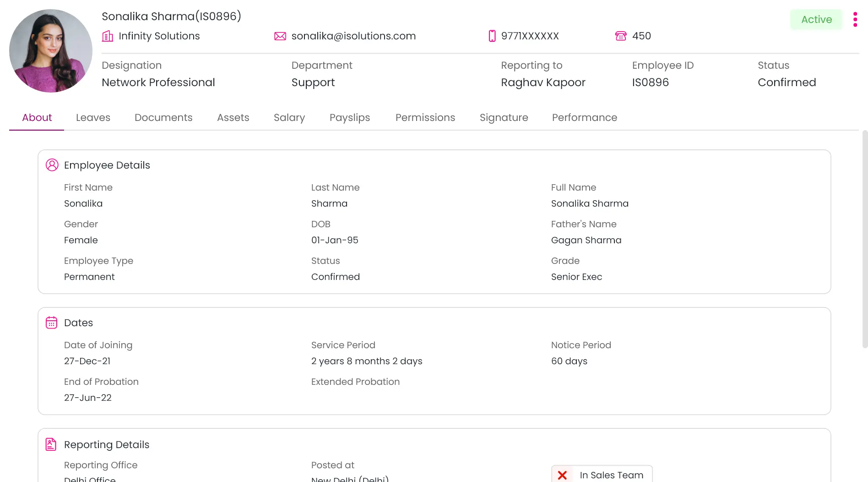Click the employee profile photo
Image resolution: width=868 pixels, height=482 pixels.
tap(51, 51)
